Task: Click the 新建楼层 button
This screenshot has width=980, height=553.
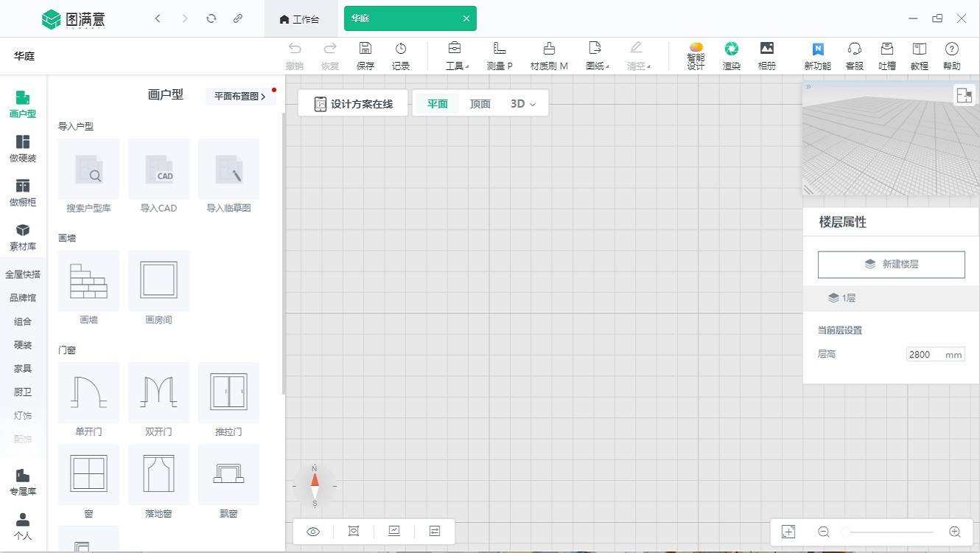Action: 892,265
